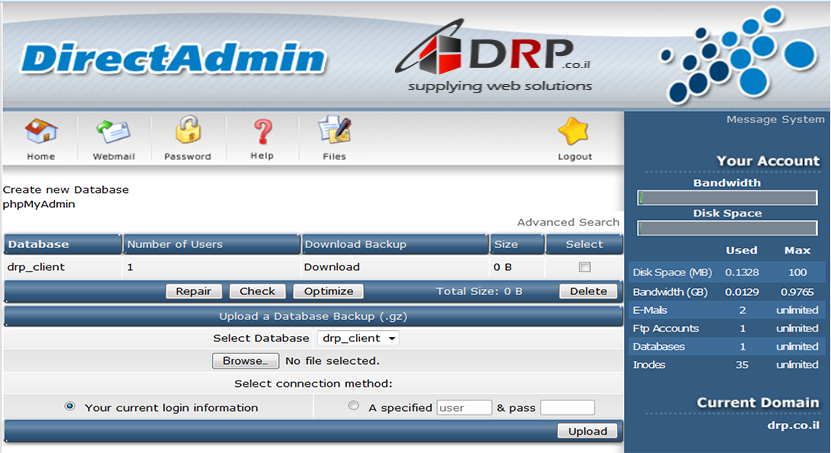Open Webmail envelope icon

point(113,133)
